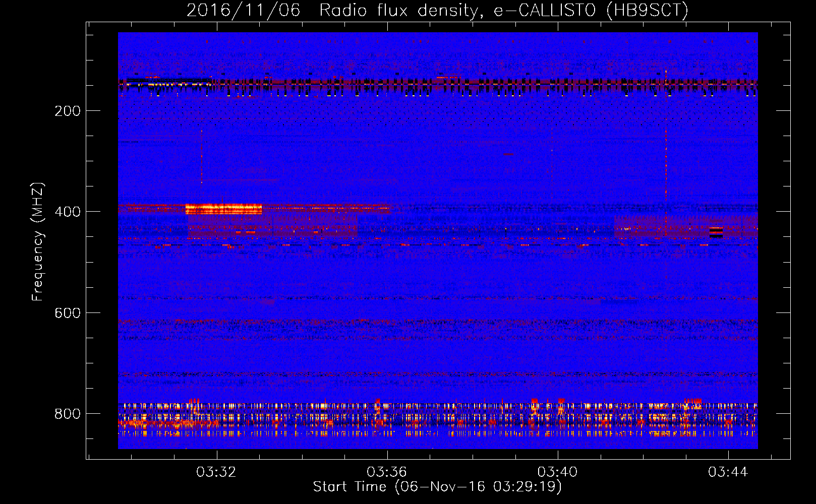
Task: Click the 03:44 time tick label
Action: click(x=728, y=472)
